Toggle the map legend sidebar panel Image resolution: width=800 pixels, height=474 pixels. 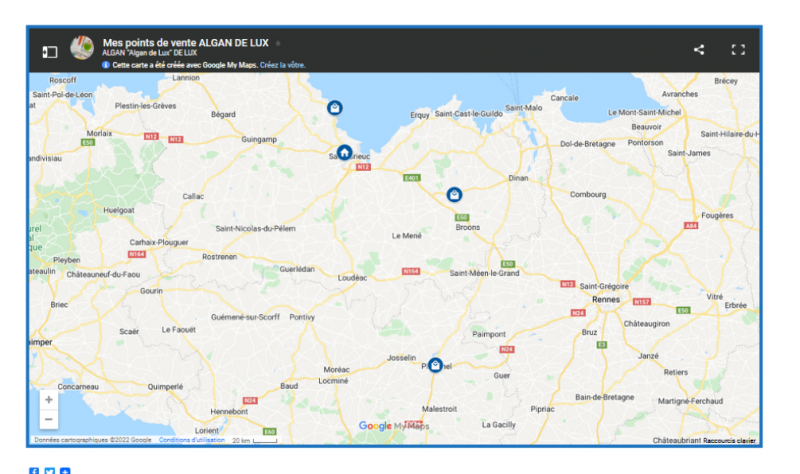(x=50, y=51)
